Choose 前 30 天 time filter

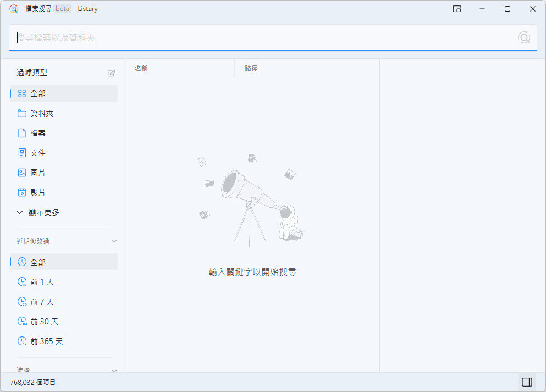coord(64,321)
